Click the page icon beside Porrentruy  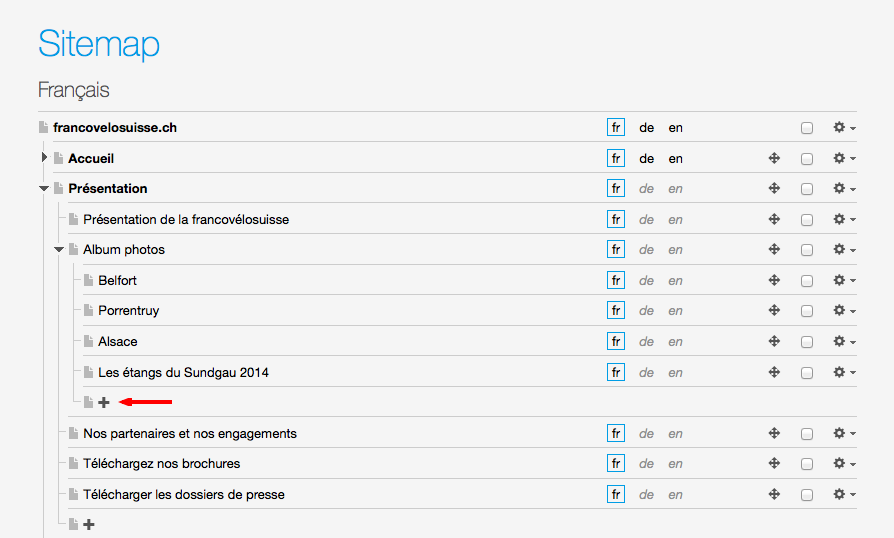click(89, 311)
